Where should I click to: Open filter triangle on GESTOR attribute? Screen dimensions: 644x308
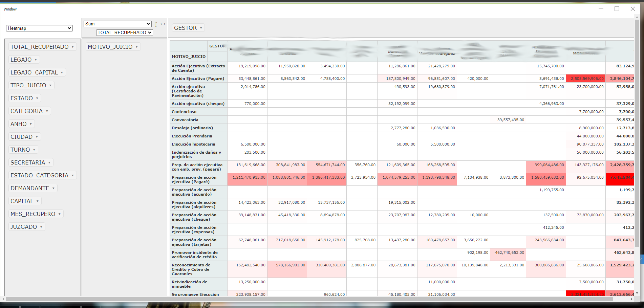pyautogui.click(x=201, y=28)
